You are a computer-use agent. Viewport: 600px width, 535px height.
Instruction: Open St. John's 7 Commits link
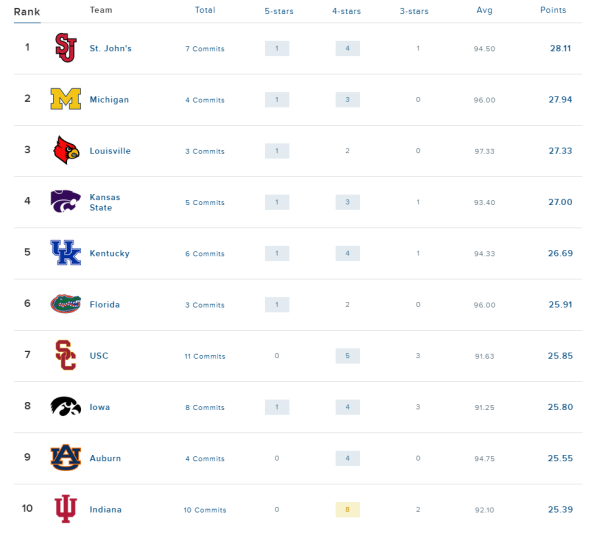tap(205, 49)
